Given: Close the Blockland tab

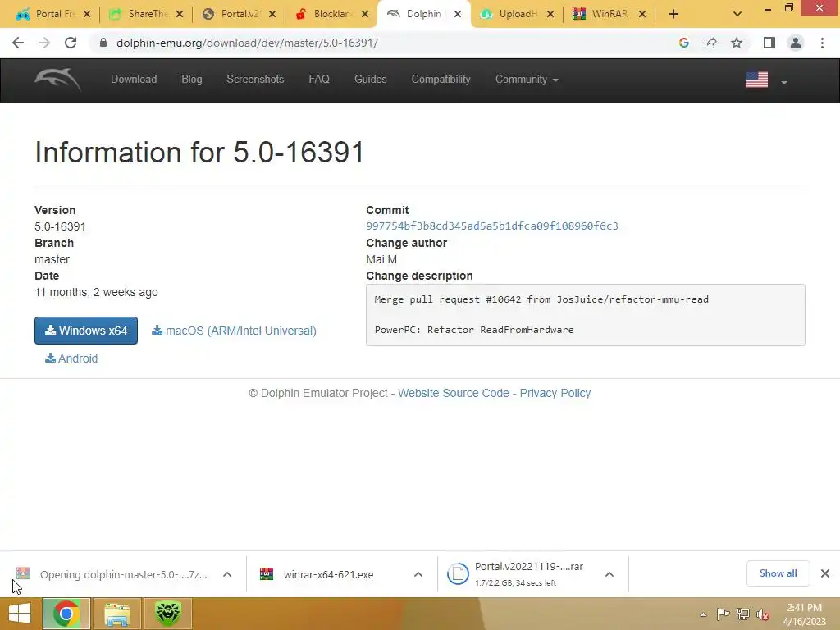Looking at the screenshot, I should coord(365,14).
